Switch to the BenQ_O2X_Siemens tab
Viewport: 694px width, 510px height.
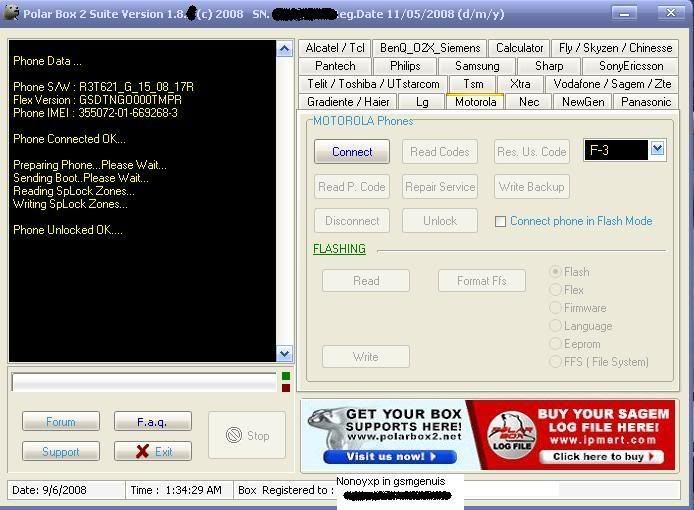click(x=430, y=48)
